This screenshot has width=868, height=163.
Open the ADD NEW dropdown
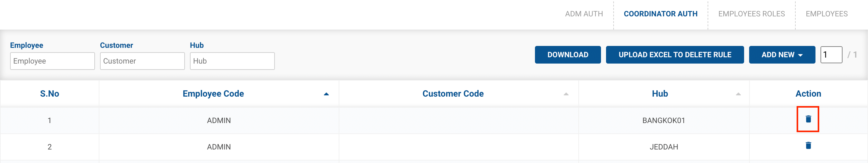pos(782,55)
